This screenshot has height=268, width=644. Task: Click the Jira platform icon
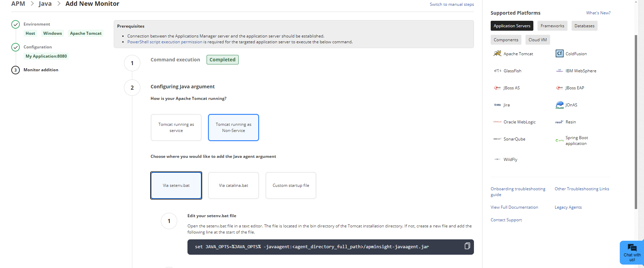(x=497, y=105)
